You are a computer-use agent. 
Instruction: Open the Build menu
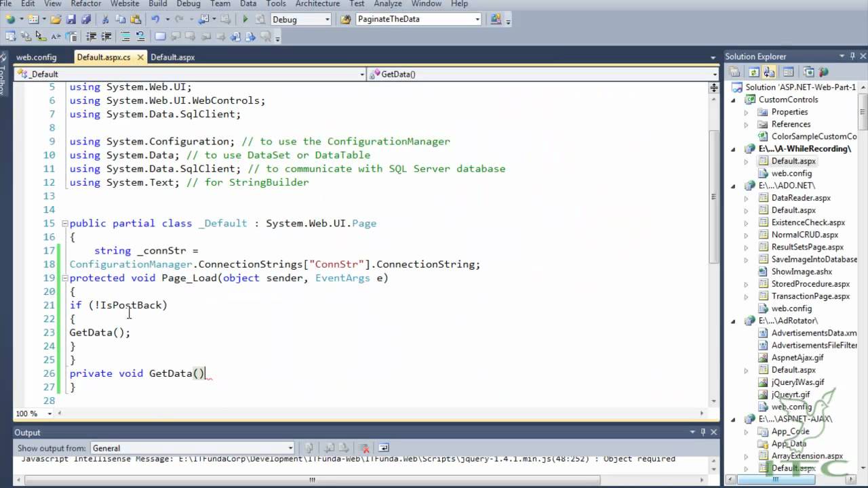coord(158,3)
